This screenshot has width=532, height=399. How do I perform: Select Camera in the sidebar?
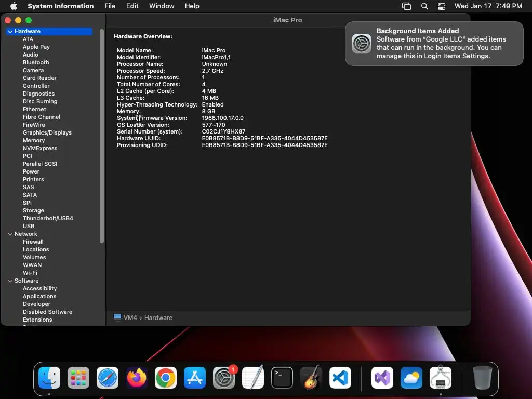(33, 70)
